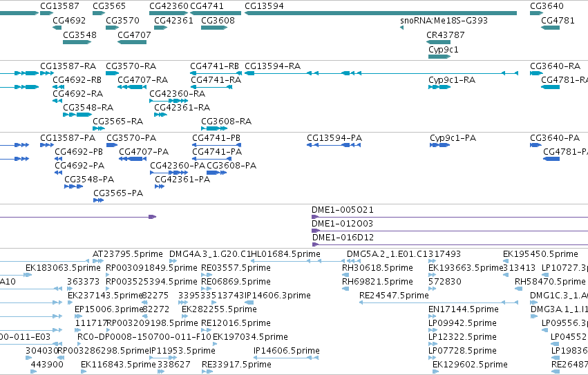Screen dimensions: 588x375
Task: Click the CG3608 gene label
Action: 218,20
